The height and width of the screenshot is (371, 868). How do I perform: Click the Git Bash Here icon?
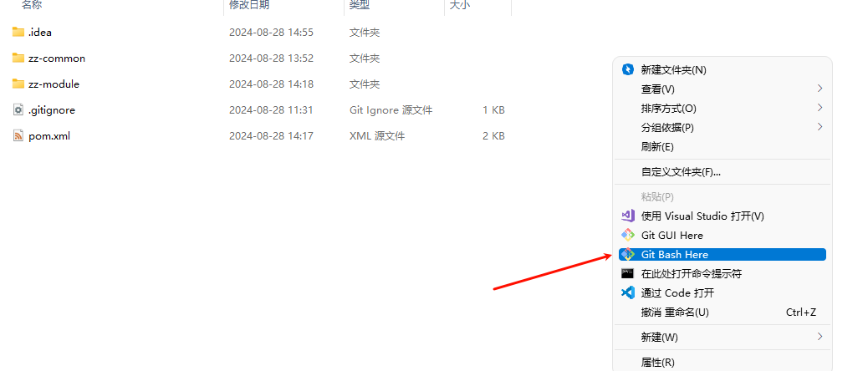coord(627,254)
